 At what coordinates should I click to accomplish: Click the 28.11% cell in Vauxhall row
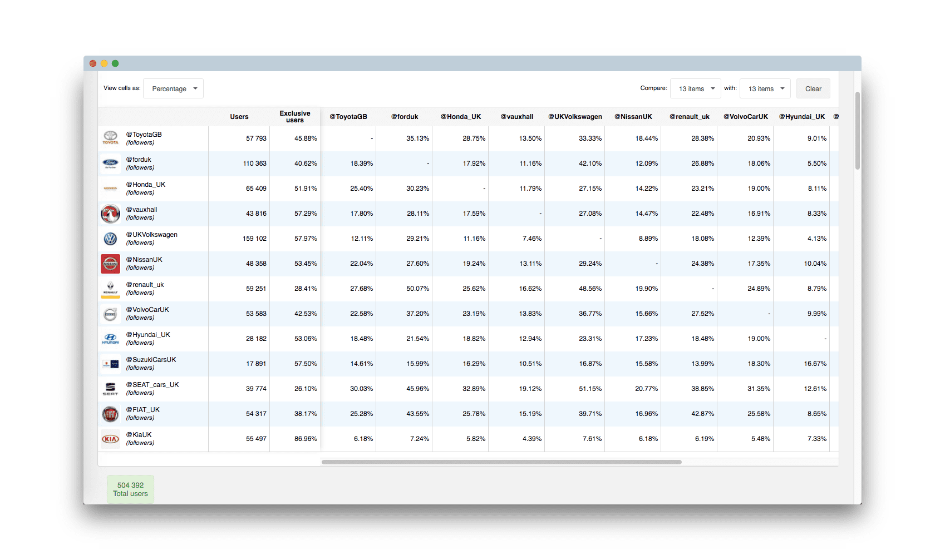click(x=417, y=214)
